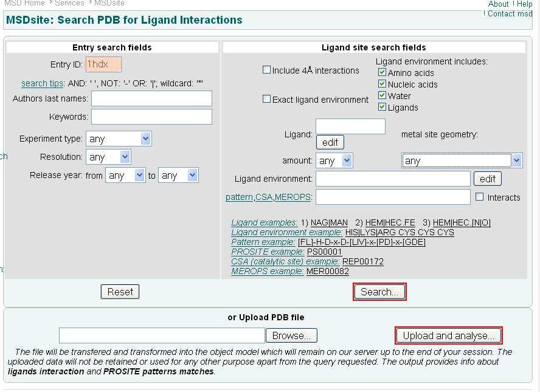Select [FL]-H-D-x-D pattern example
This screenshot has height=392, width=540.
[362, 242]
